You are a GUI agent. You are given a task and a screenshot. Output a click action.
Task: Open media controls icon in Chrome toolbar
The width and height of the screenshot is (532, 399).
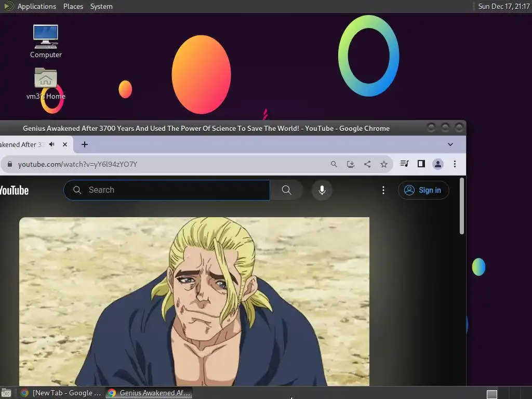tap(404, 164)
